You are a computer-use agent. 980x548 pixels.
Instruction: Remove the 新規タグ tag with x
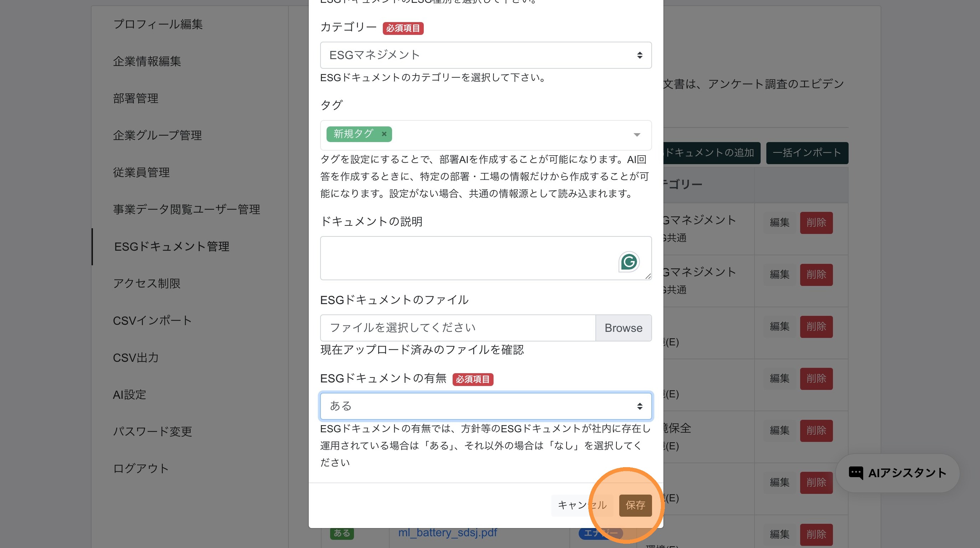384,134
